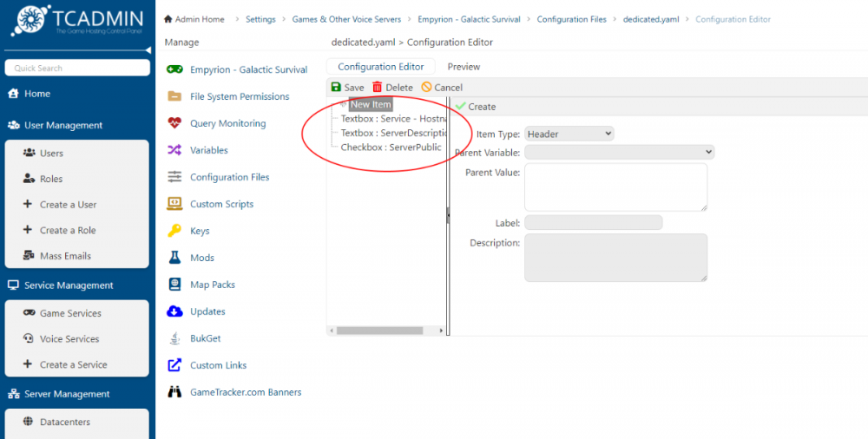
Task: Click the Keys key icon
Action: (174, 231)
